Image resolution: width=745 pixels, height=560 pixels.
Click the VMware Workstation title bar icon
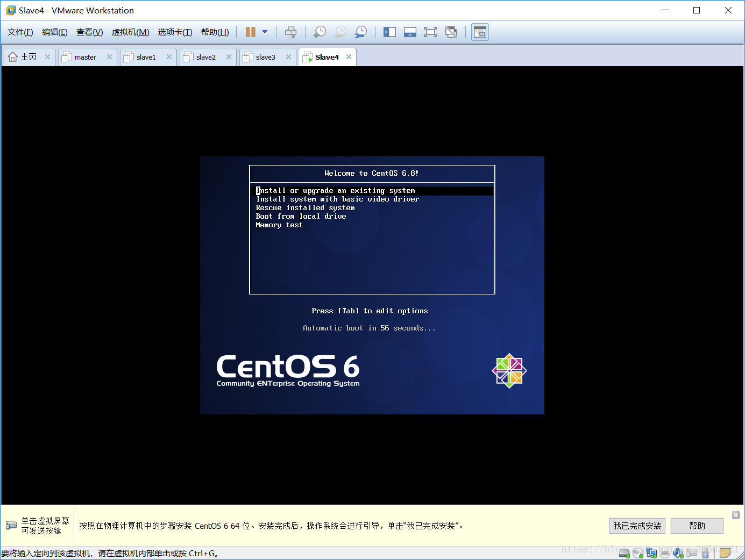coord(11,10)
